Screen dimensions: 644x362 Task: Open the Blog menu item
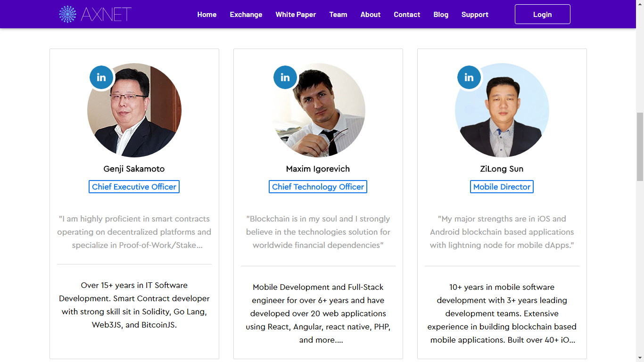(x=441, y=15)
